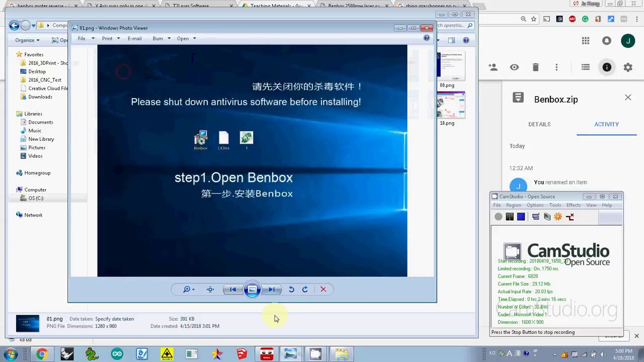
Task: Select Pictures under Libraries
Action: (x=37, y=148)
